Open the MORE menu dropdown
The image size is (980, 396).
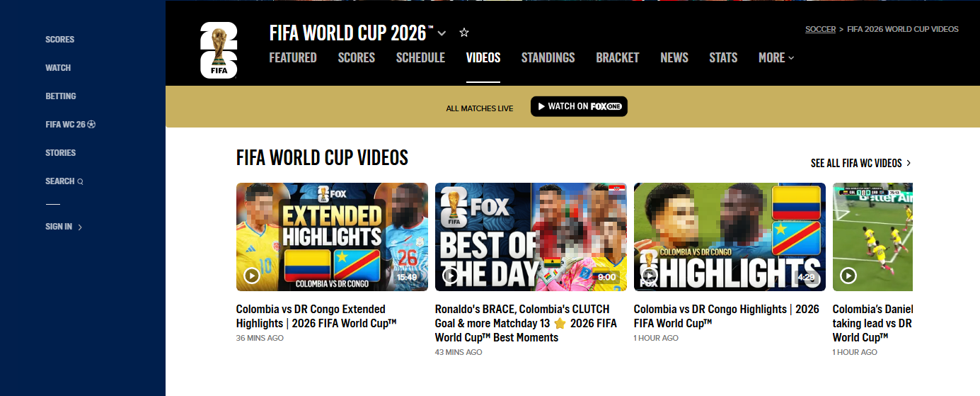tap(776, 58)
